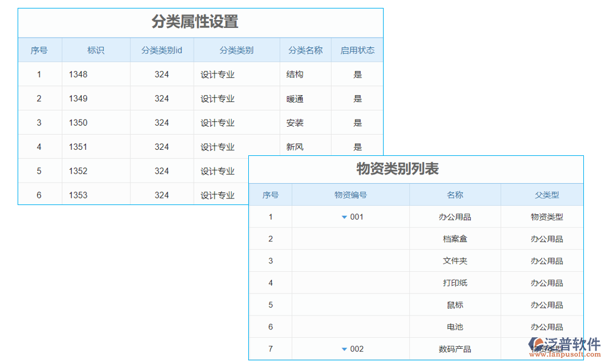Expand the 002 数码产品 category
The height and width of the screenshot is (364, 607).
(x=344, y=349)
